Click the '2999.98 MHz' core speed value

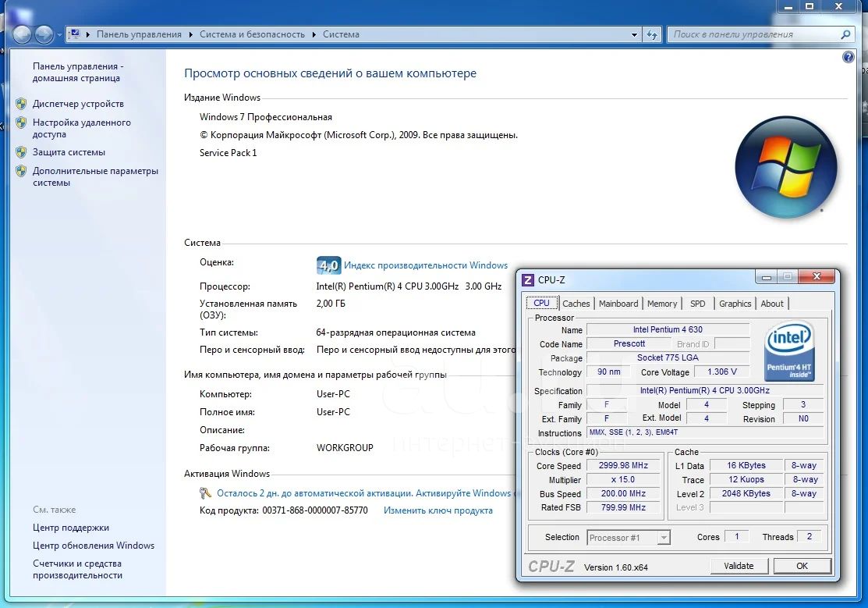point(623,465)
